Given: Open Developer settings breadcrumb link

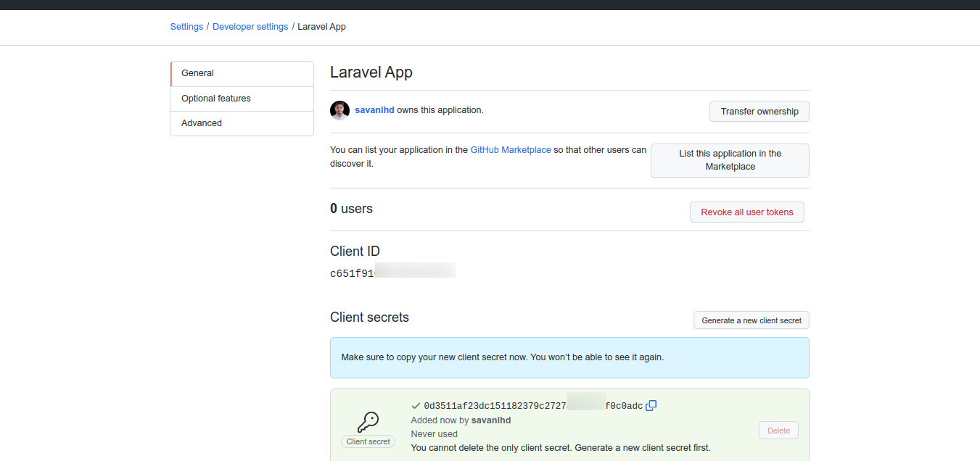Looking at the screenshot, I should [250, 27].
